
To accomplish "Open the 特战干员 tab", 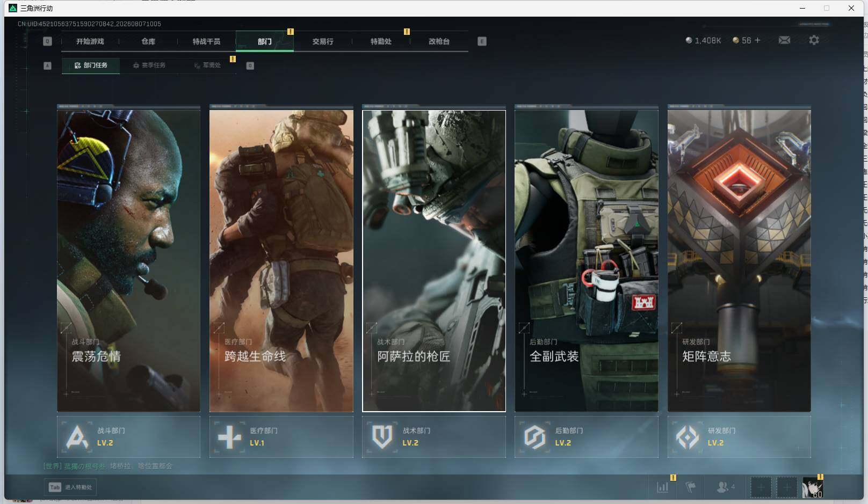I will pos(206,41).
